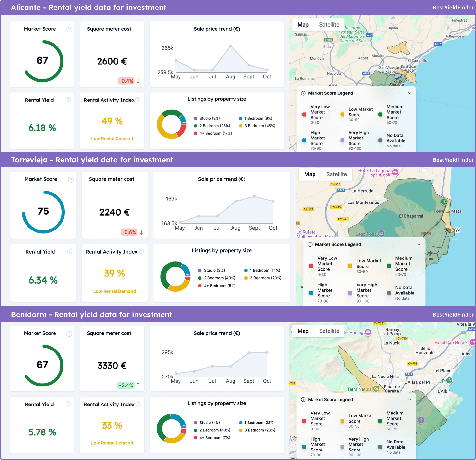Click Benidorm listings donut chart
This screenshot has width=476, height=460.
click(172, 429)
